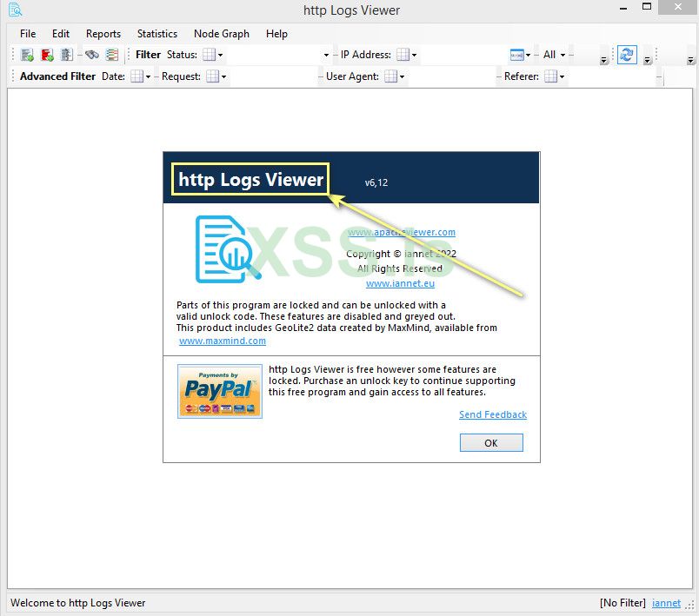This screenshot has width=699, height=616.
Task: Open the File menu
Action: [28, 34]
